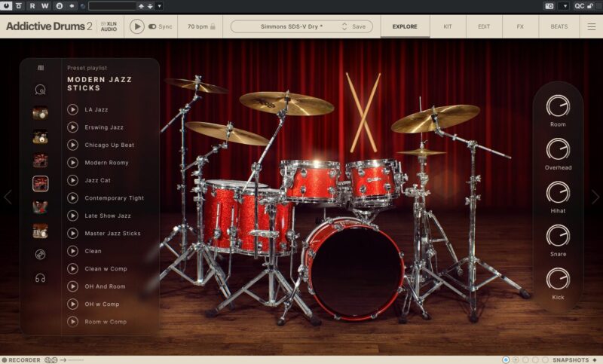Play the LA Jazz preset preview
603x364 pixels.
click(x=72, y=109)
